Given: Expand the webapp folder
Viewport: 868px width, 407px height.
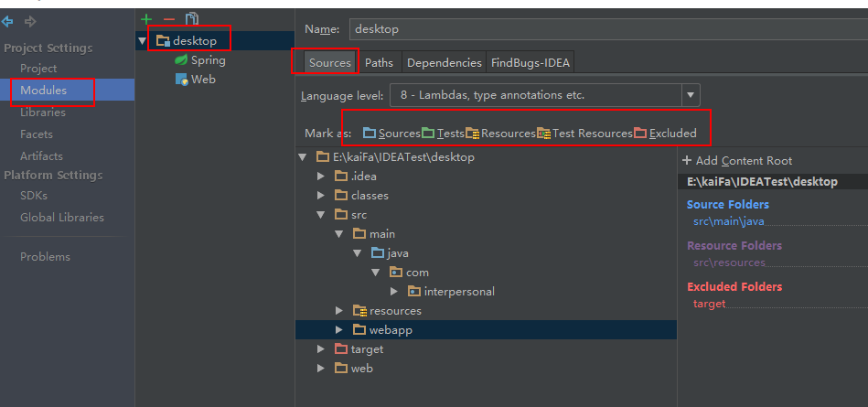Looking at the screenshot, I should click(x=339, y=330).
